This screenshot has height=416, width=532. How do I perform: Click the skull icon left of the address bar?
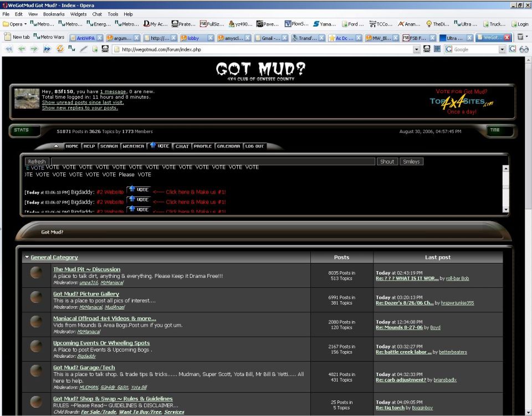coord(105,49)
